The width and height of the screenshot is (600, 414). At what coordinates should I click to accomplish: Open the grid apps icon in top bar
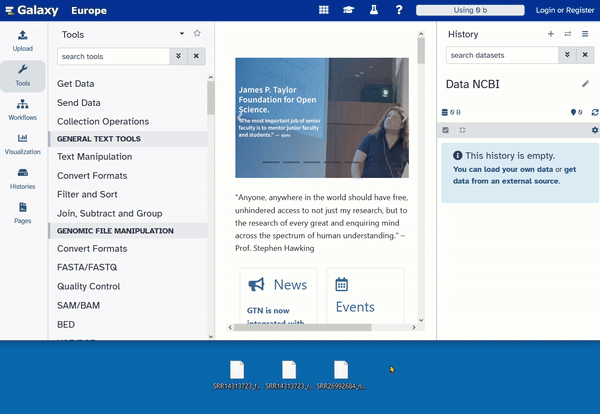coord(324,10)
